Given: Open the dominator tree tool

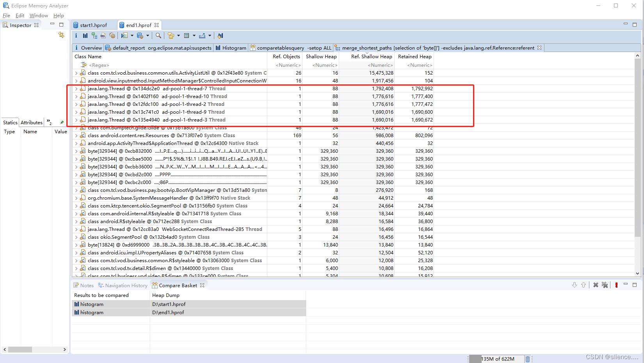Looking at the screenshot, I should 94,36.
